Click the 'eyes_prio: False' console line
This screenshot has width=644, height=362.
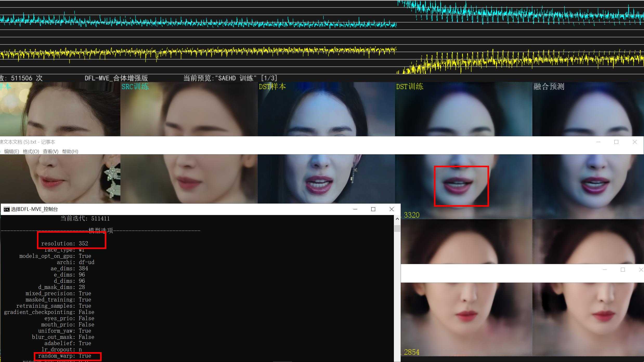69,318
